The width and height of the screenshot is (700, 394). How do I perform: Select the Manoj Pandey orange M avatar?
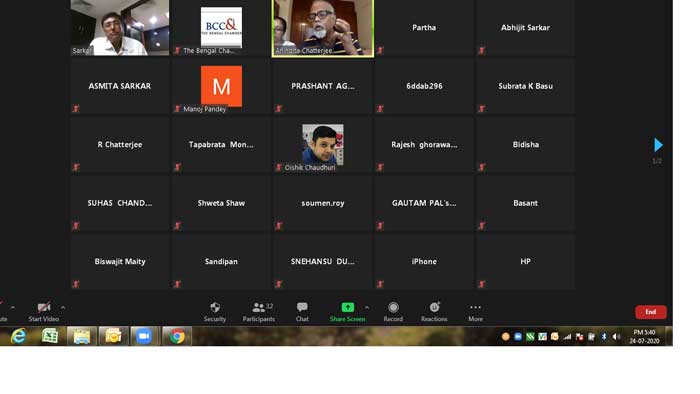coord(221,86)
